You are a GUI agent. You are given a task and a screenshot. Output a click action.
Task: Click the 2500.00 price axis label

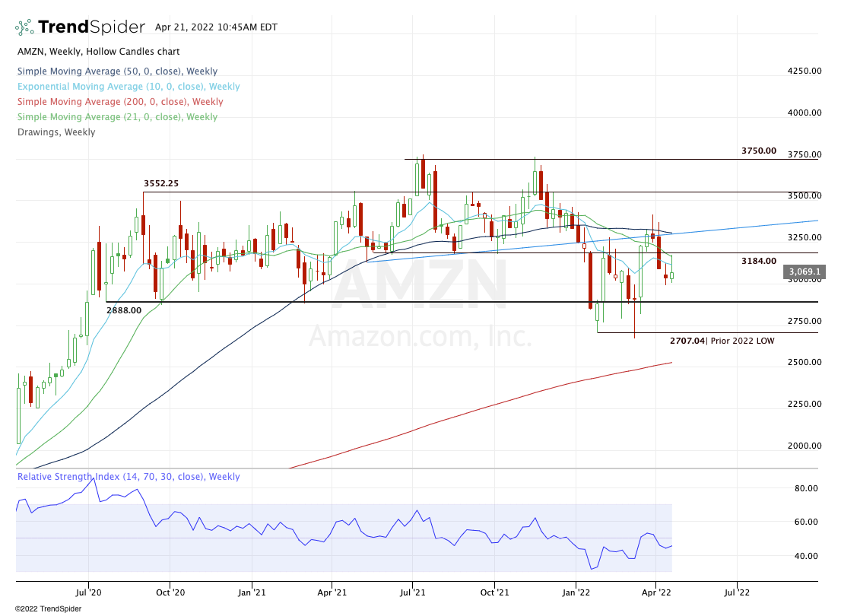coord(805,362)
